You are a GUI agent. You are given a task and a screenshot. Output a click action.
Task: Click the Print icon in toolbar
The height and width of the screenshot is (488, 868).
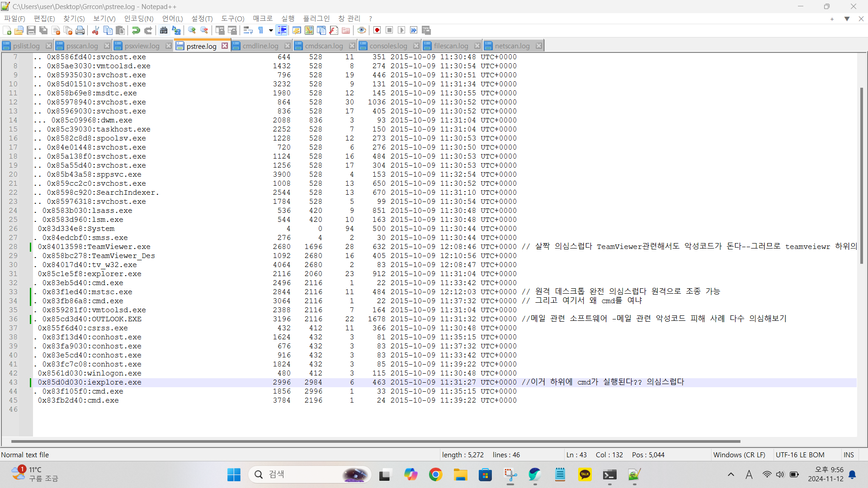[80, 30]
